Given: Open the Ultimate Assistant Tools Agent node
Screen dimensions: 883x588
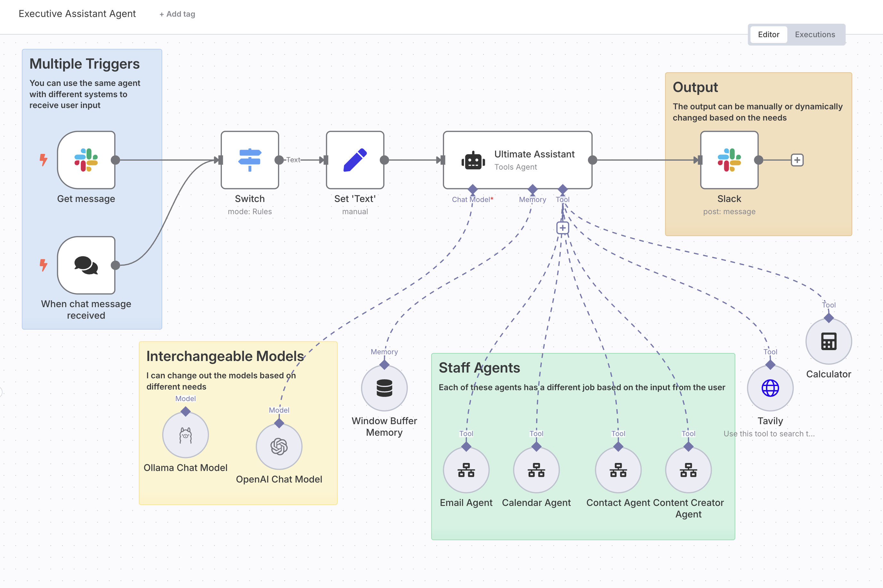Looking at the screenshot, I should 517,160.
